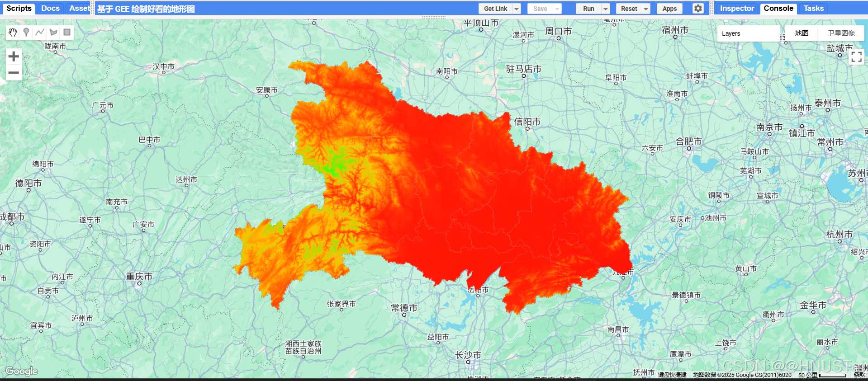Click the 信阳市 city label
Viewport: 868px width, 381px height.
pos(527,122)
